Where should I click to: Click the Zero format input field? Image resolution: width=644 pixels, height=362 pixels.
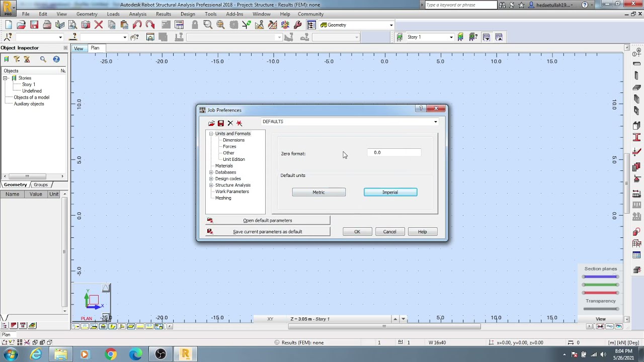pyautogui.click(x=394, y=153)
